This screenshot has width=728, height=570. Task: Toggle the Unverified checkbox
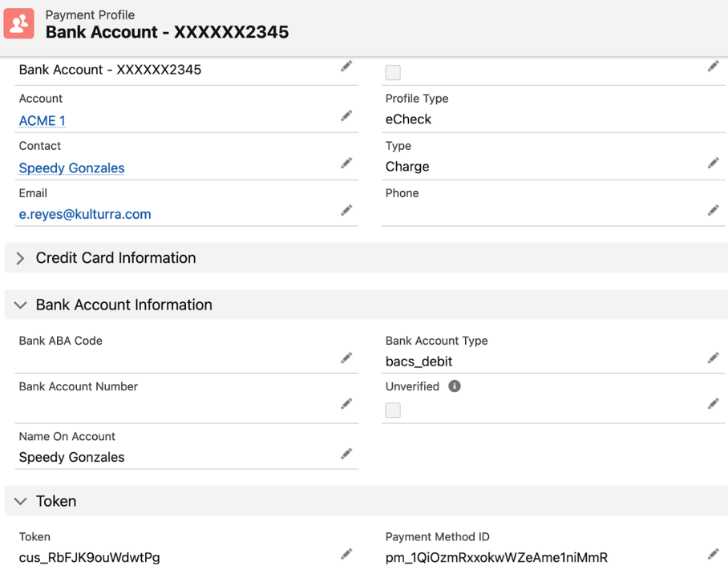pyautogui.click(x=393, y=410)
